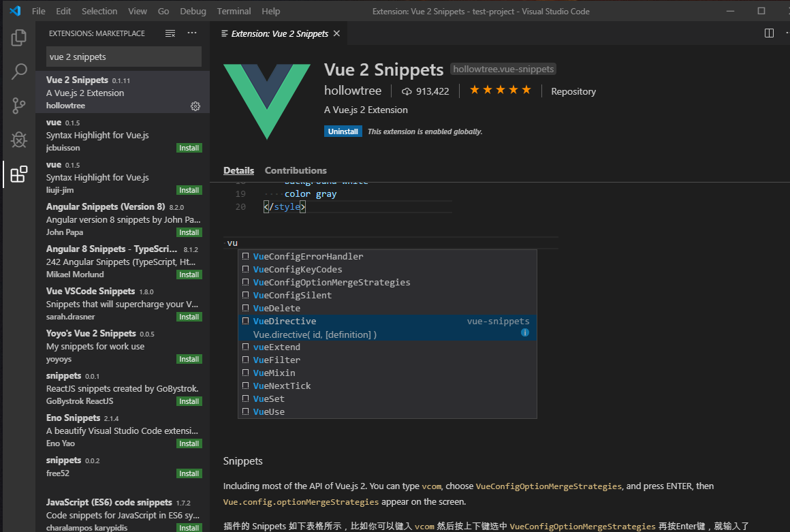Install Vue VSCode Snippets by sarah.drasner

(x=189, y=317)
